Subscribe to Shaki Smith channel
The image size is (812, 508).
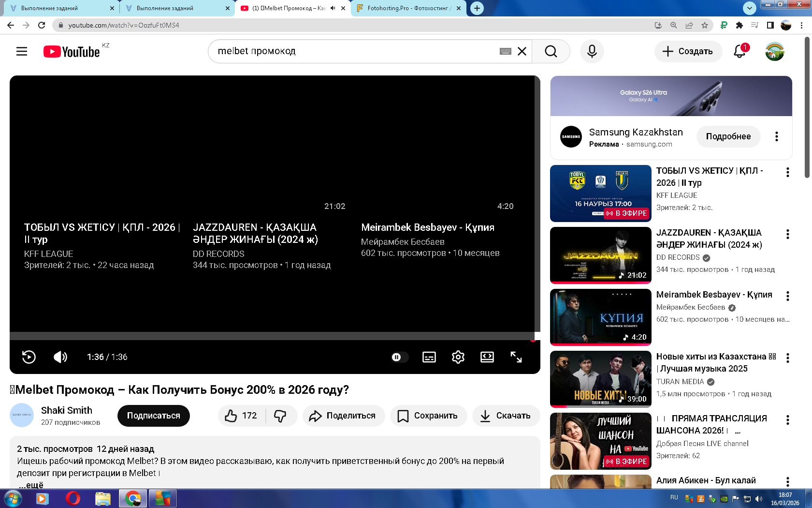pos(154,416)
